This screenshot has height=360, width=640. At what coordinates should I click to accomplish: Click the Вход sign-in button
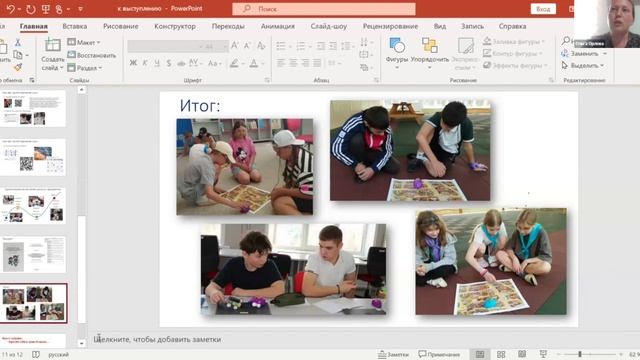[543, 9]
